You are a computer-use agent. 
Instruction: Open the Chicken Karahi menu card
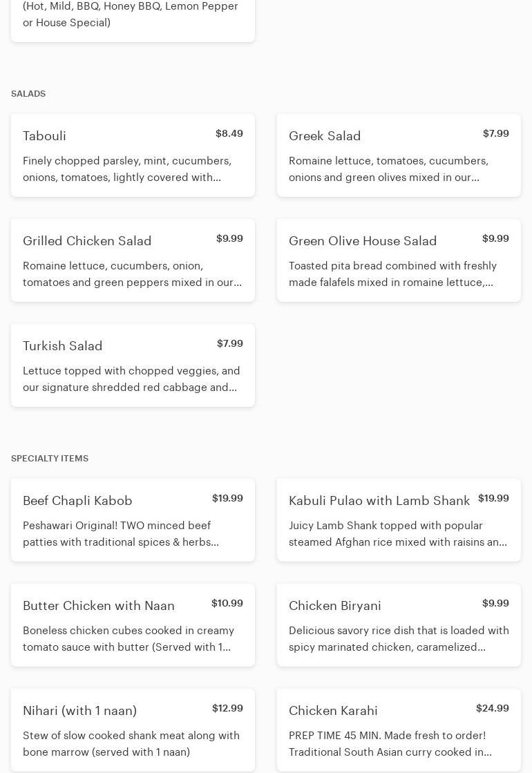(399, 730)
